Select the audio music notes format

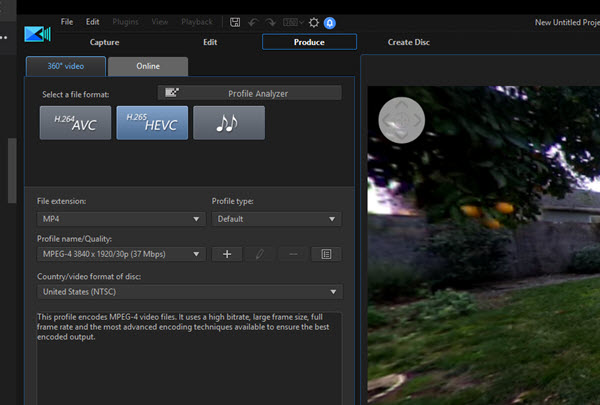click(229, 123)
